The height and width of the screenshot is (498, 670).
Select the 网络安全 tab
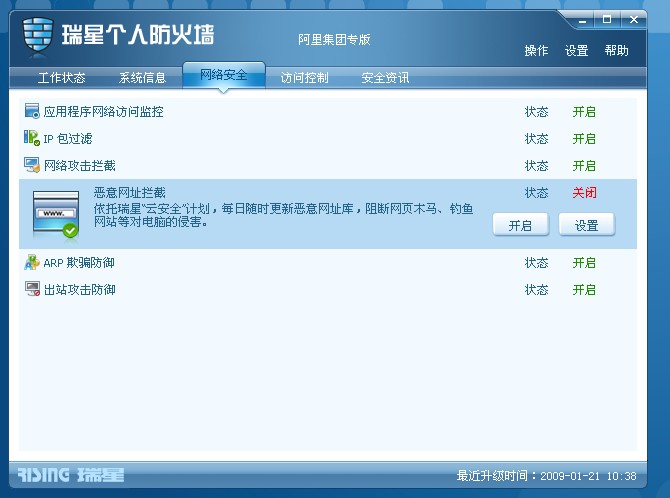224,75
